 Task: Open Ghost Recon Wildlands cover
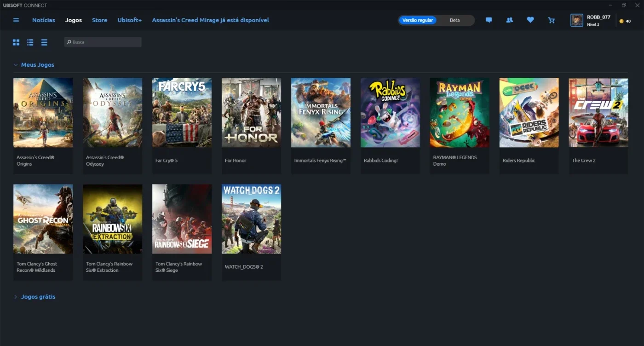point(43,219)
